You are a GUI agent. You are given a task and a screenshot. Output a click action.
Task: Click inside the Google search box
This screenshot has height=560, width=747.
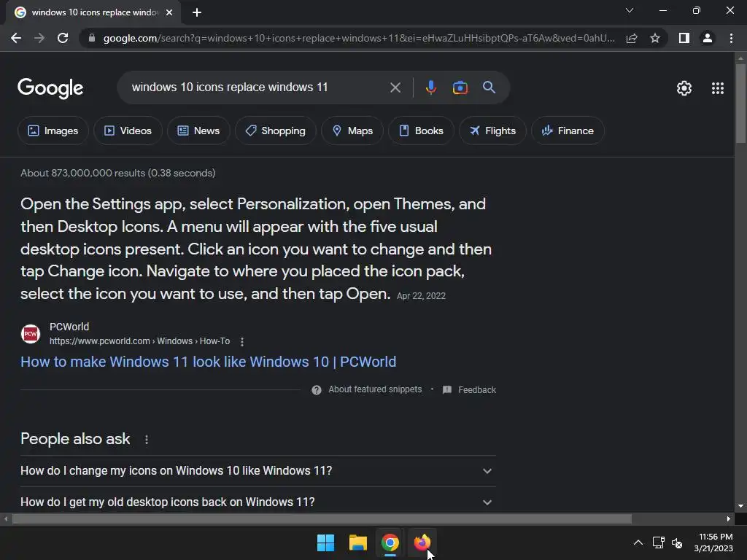tap(258, 87)
